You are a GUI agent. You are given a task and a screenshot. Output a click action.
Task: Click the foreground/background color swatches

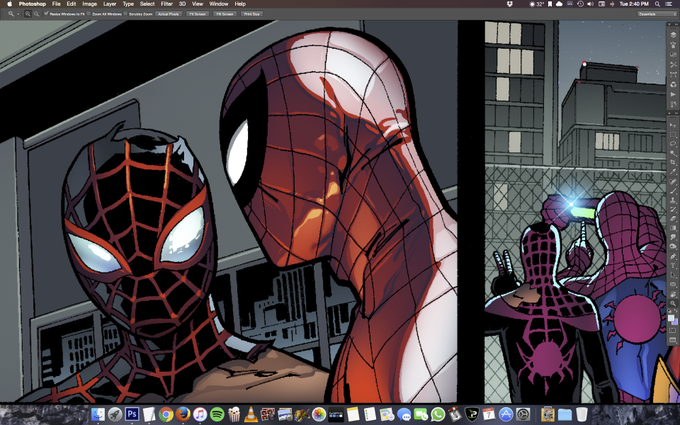click(x=673, y=320)
